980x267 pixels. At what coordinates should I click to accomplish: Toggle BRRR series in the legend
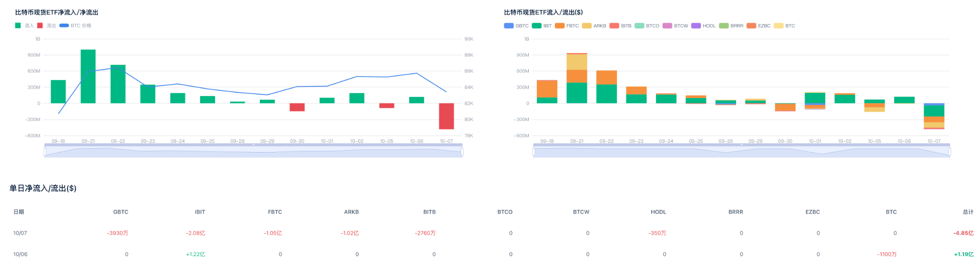(731, 26)
